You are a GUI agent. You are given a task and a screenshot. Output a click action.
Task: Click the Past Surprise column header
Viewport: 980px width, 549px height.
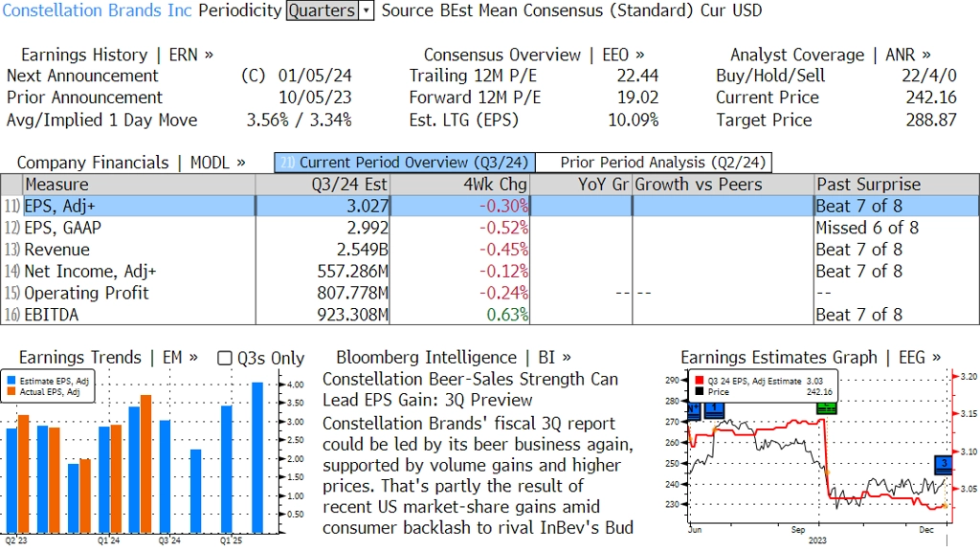click(897, 185)
